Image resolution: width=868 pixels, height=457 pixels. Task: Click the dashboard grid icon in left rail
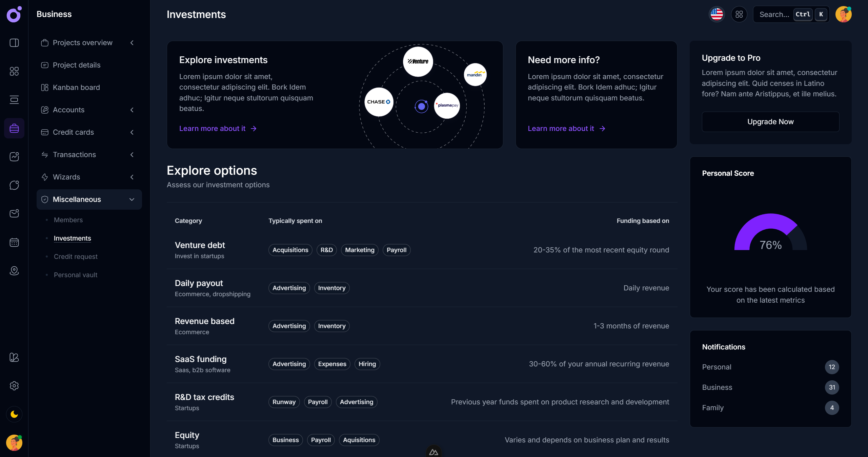[14, 71]
